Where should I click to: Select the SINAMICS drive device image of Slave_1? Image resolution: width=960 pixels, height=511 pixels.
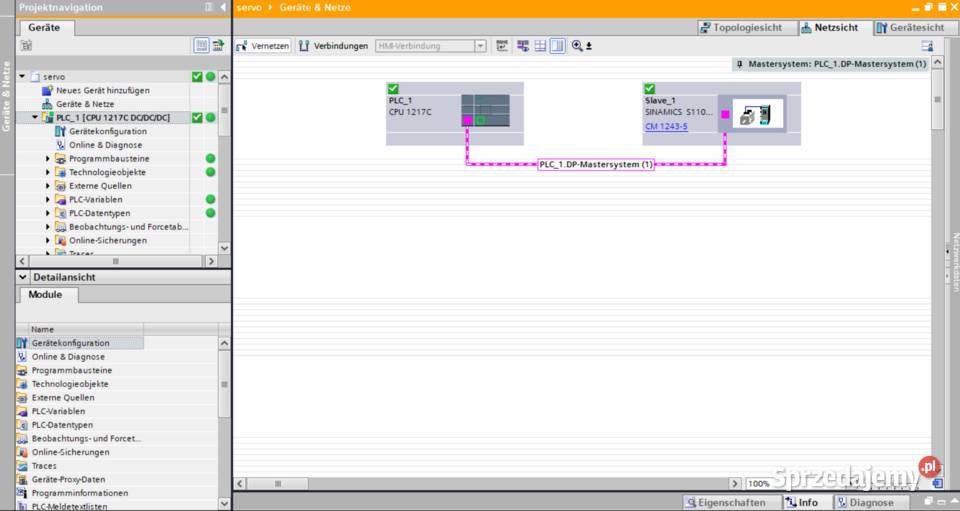[x=757, y=114]
